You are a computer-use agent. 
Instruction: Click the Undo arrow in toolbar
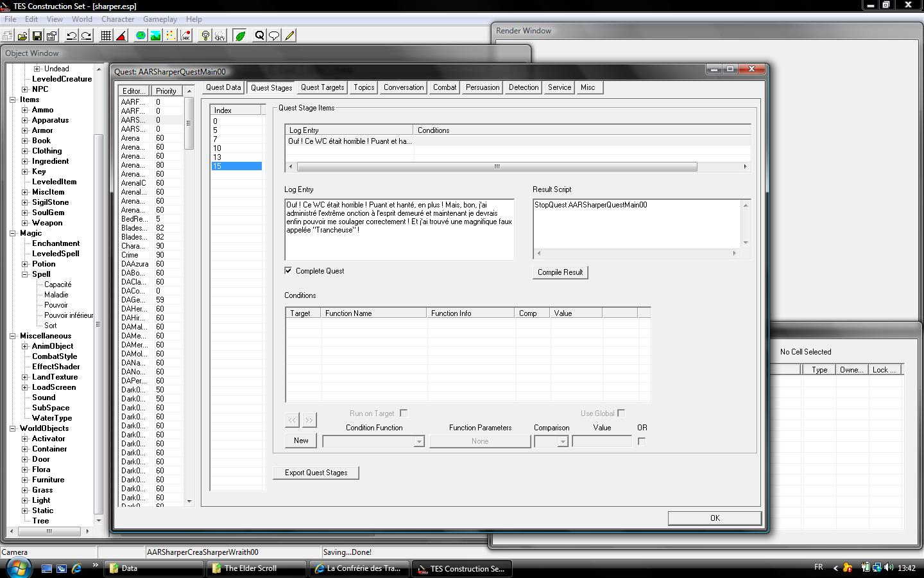72,36
